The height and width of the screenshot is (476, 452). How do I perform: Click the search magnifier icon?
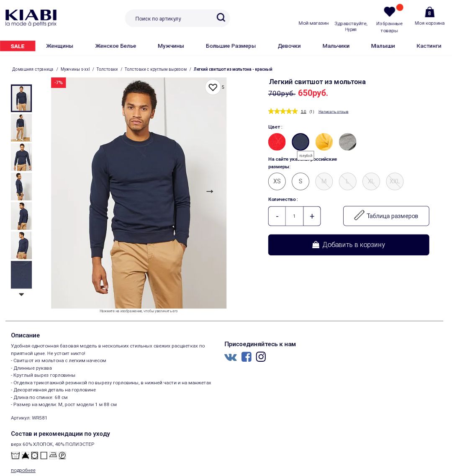pos(221,17)
